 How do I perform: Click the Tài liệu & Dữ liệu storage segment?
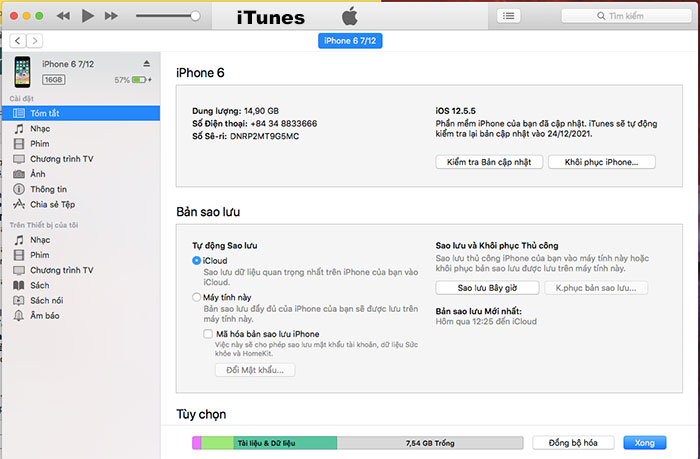pos(285,443)
